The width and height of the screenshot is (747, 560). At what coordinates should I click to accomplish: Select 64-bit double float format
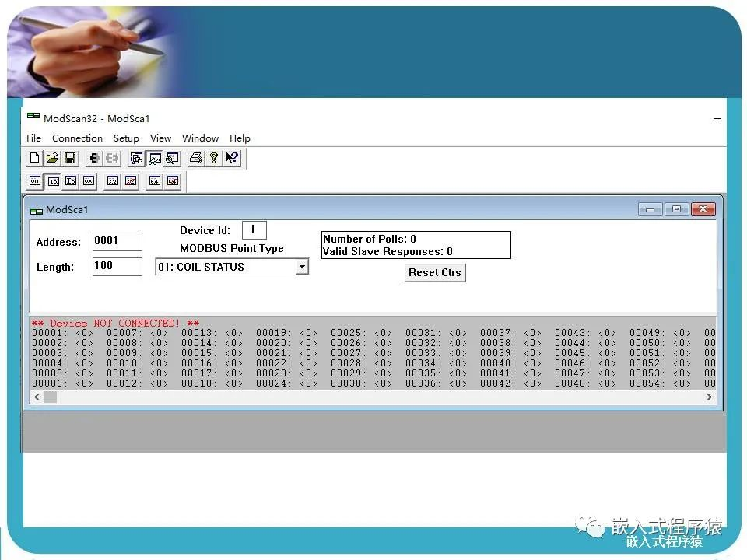(154, 181)
